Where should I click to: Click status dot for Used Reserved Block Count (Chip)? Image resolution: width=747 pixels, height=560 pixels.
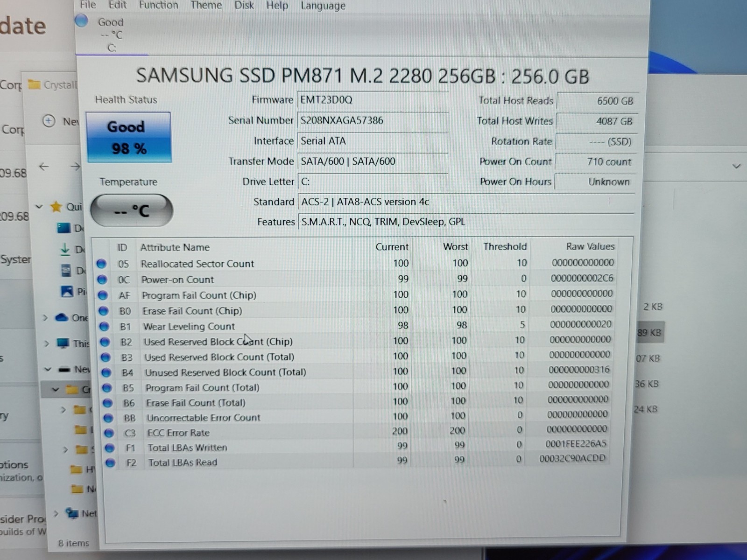[x=105, y=342]
